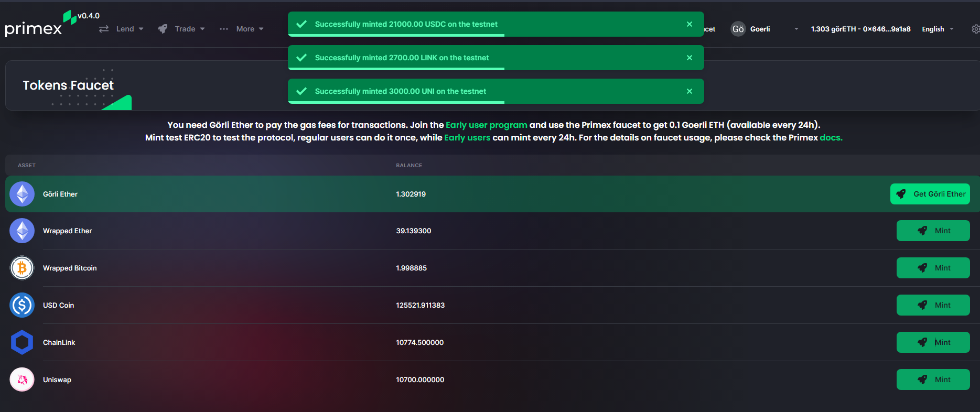The width and height of the screenshot is (980, 412).
Task: Open the Early user program link
Action: pos(487,125)
